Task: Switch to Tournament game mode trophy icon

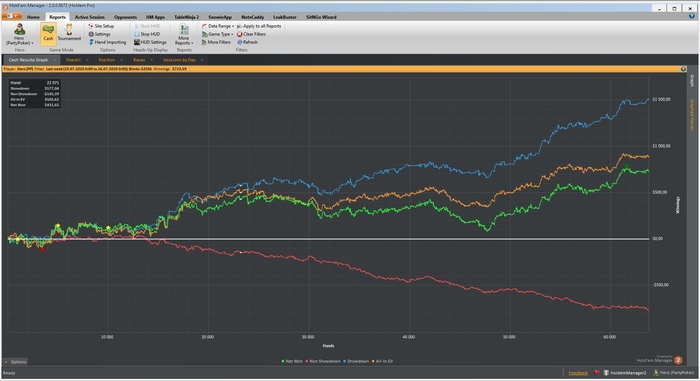Action: coord(69,30)
